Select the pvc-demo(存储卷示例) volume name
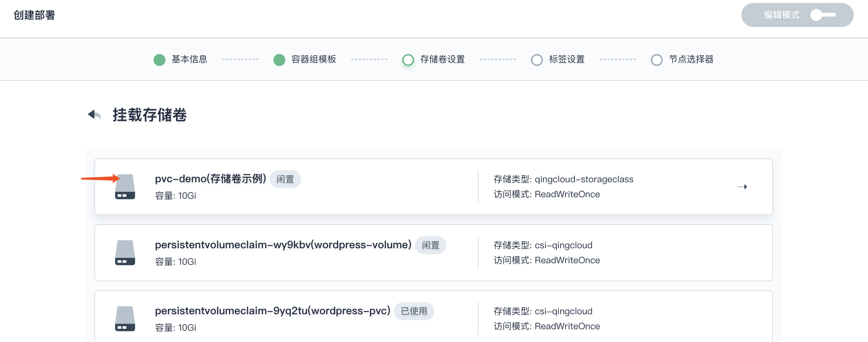Screen dimensions: 868x342 coord(210,178)
